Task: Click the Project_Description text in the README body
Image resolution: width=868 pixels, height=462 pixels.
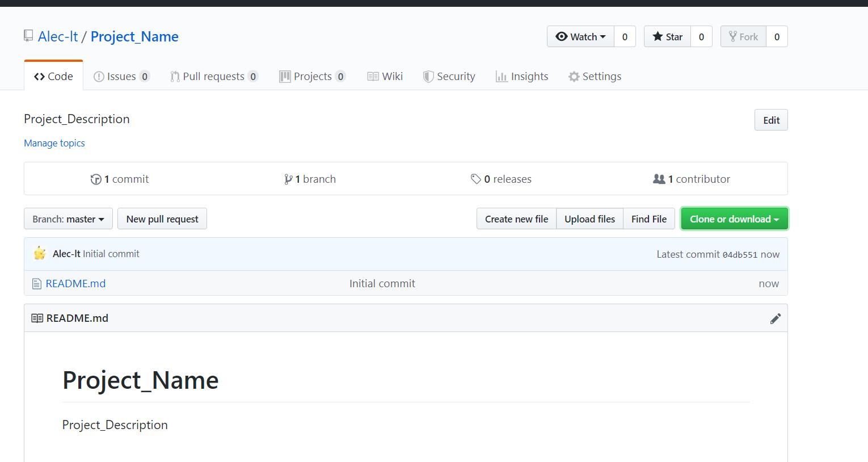Action: point(115,425)
